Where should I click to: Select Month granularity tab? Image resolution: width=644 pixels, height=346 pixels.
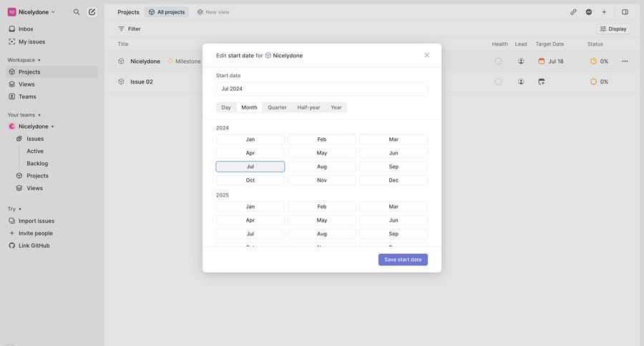coord(249,107)
